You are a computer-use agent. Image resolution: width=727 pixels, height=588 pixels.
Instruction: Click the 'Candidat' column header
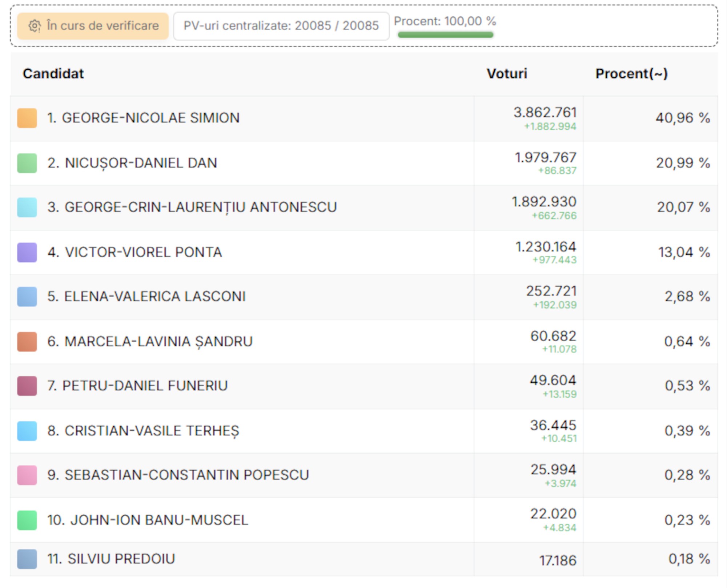pos(53,74)
